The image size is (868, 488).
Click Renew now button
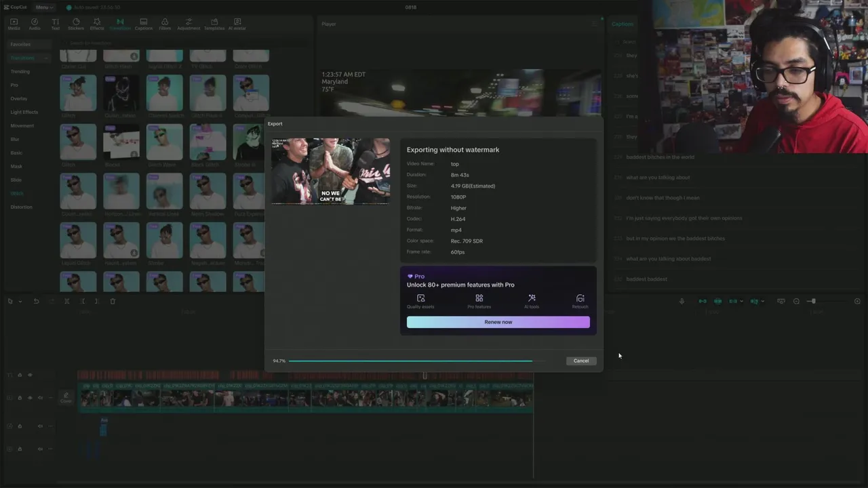[498, 322]
